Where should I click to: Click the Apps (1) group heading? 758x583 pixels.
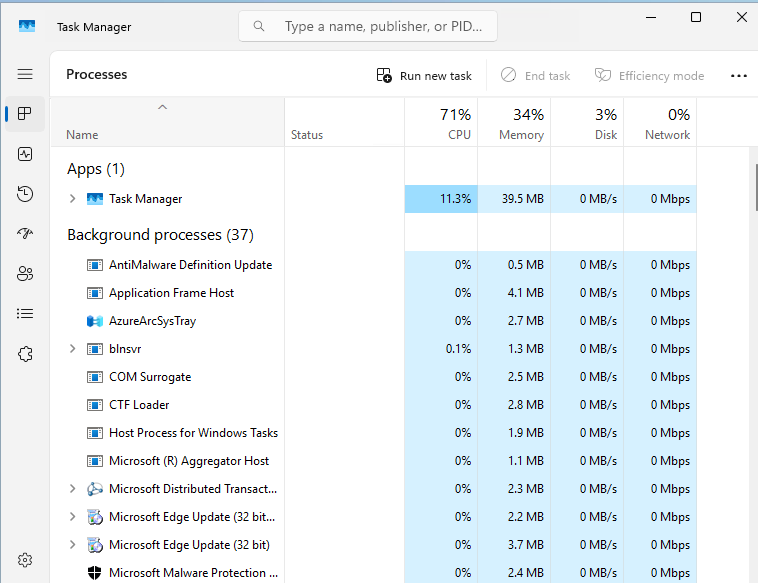coord(96,169)
